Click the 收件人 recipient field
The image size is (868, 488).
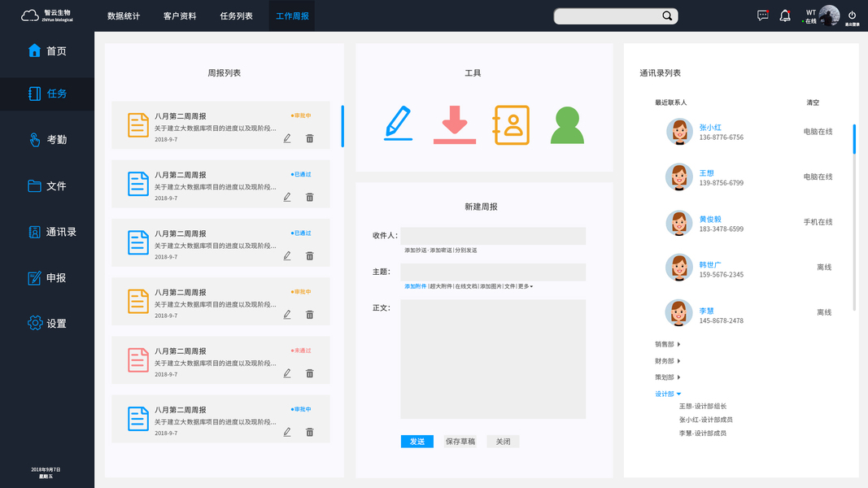coord(493,236)
